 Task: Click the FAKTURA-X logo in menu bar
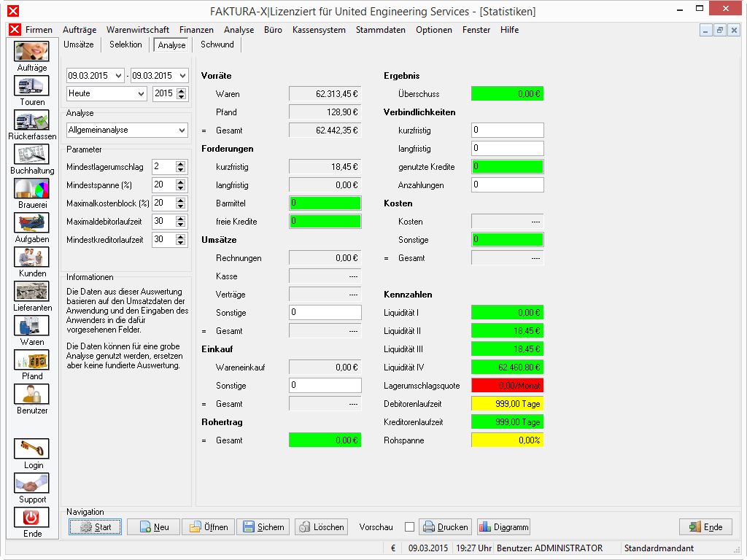click(x=15, y=29)
